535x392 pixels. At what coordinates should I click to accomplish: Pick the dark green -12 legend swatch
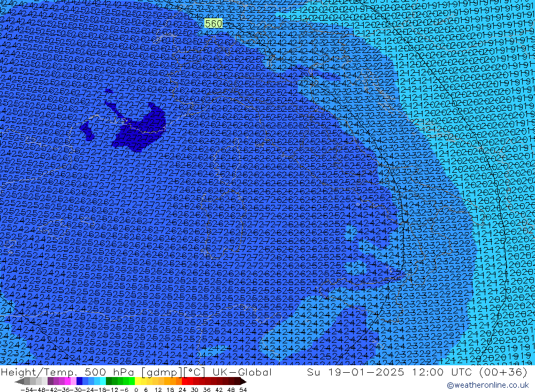(109, 381)
